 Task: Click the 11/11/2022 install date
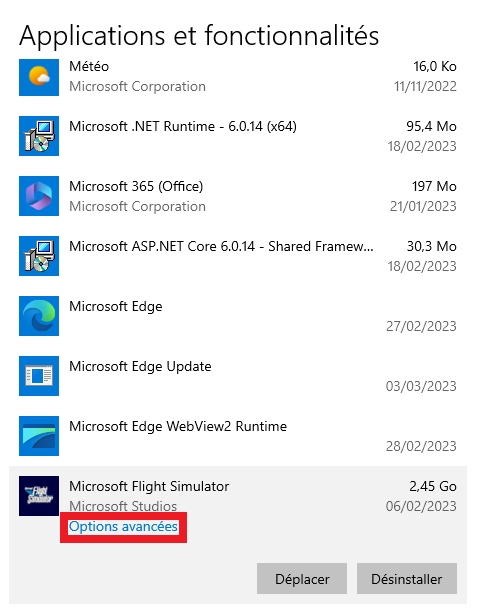tap(425, 86)
